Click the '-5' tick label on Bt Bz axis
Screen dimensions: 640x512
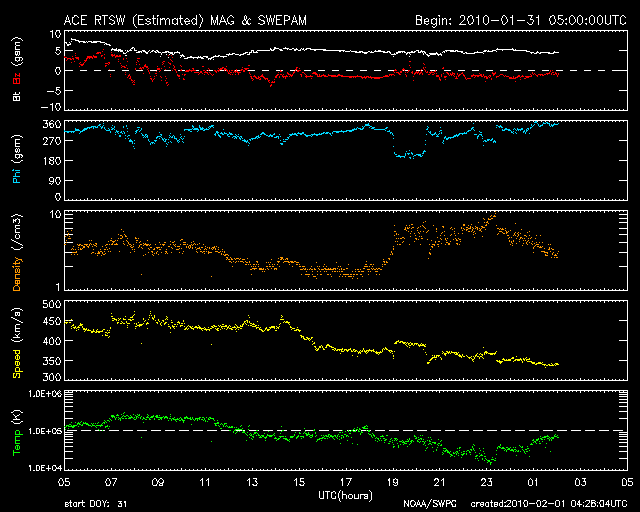(x=53, y=91)
